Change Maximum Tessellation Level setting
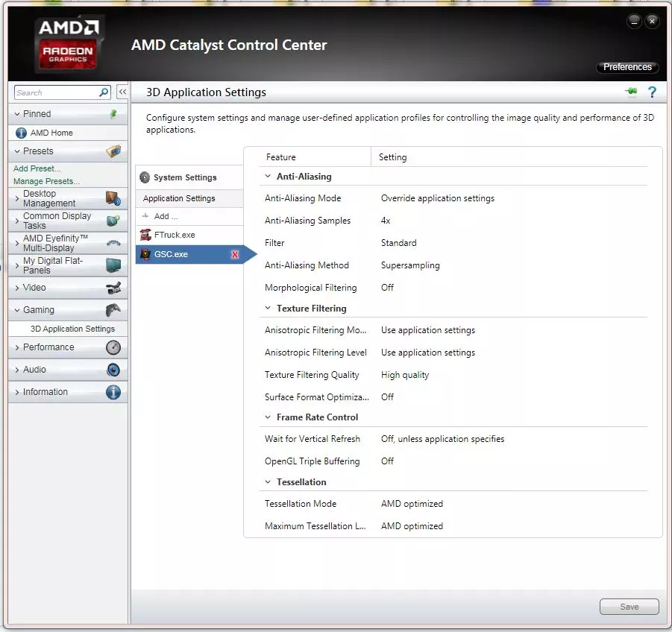This screenshot has height=632, width=672. click(412, 526)
